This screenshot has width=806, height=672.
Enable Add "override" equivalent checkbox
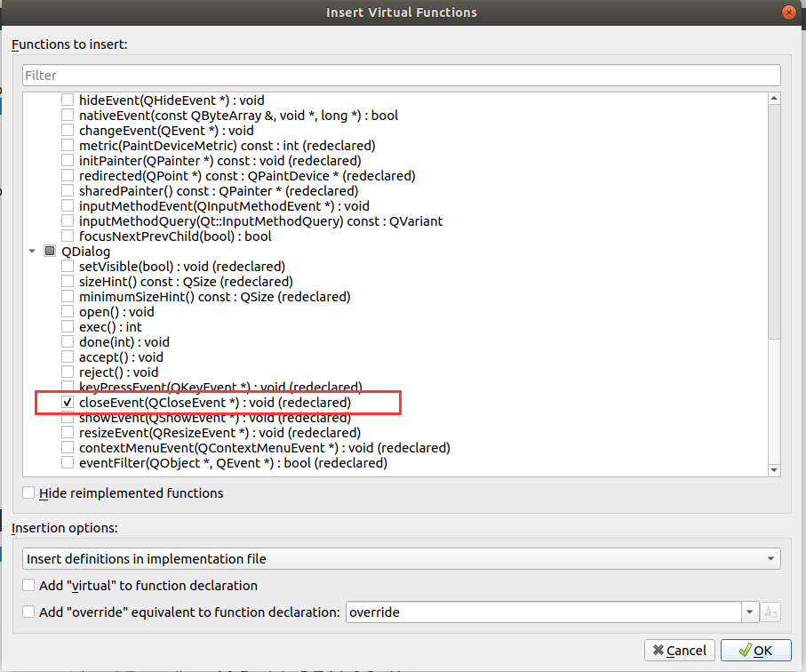(28, 612)
